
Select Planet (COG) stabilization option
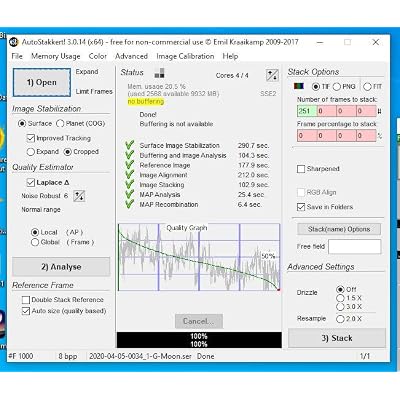pyautogui.click(x=60, y=124)
